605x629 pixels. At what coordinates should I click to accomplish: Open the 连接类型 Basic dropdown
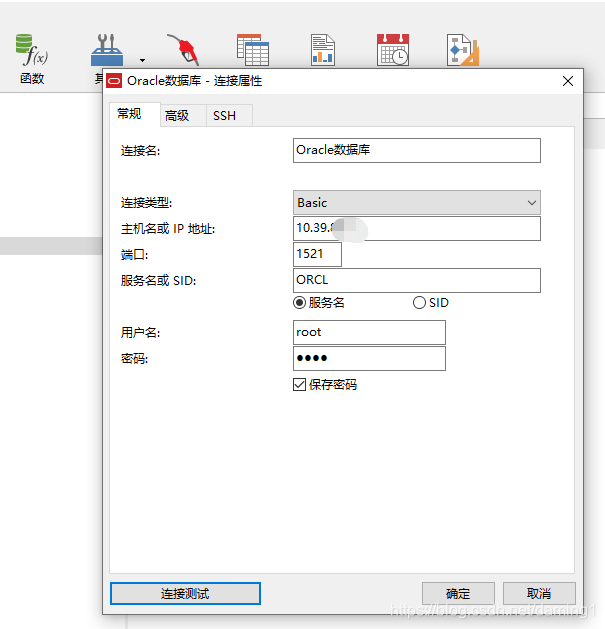point(417,203)
